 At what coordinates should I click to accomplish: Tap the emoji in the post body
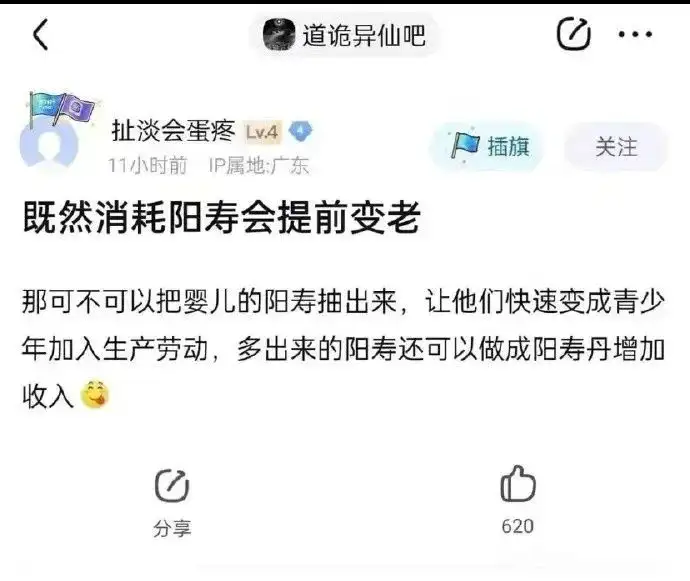coord(95,394)
